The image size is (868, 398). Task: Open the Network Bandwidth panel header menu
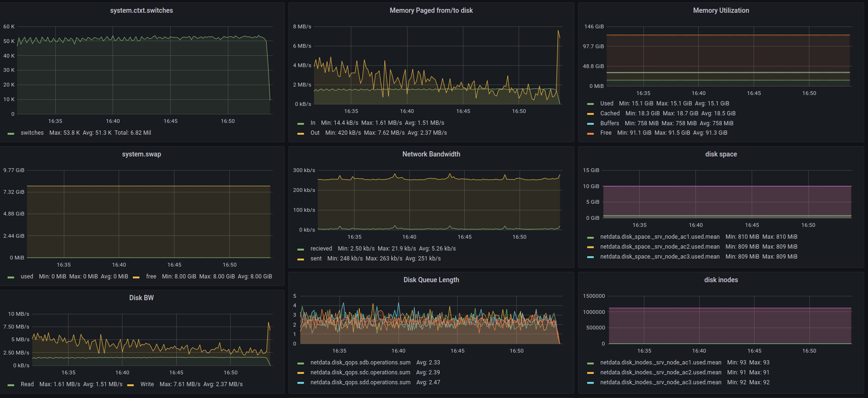[x=431, y=154]
